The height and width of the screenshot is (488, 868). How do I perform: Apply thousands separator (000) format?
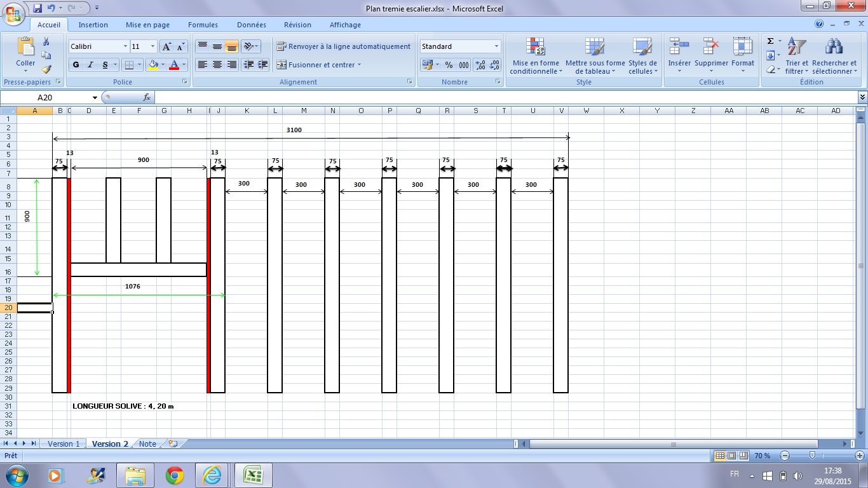click(x=464, y=65)
